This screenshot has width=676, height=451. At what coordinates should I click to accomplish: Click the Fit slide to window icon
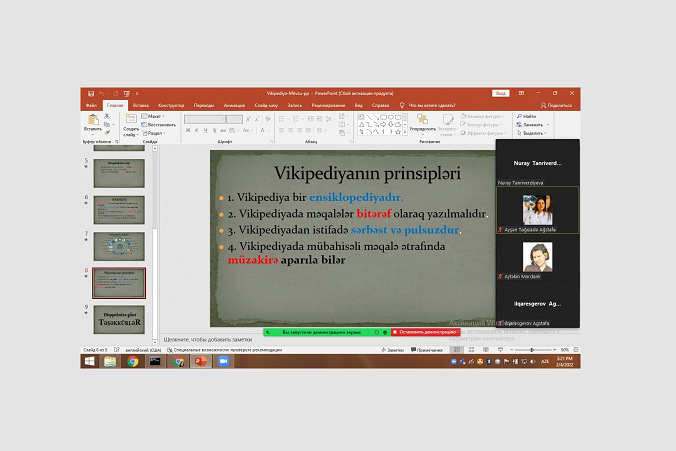(x=576, y=350)
